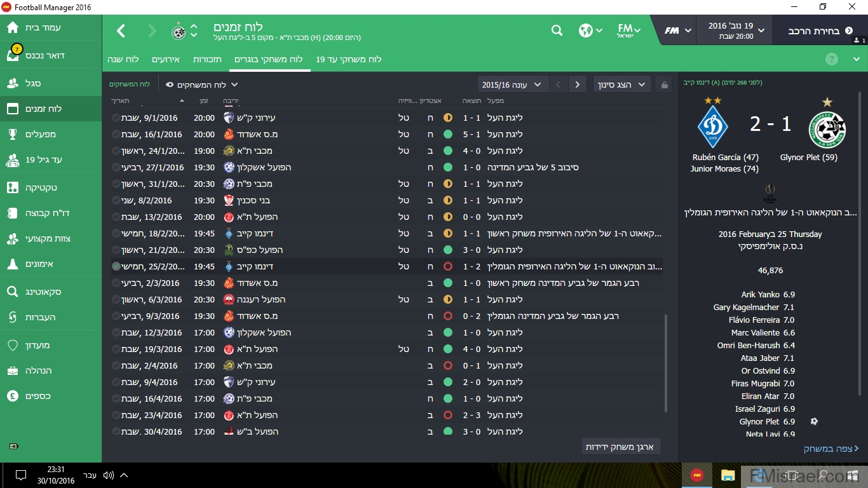Toggle the round marker on 25/2 Dynamo Kyiv row
This screenshot has width=868, height=488.
pos(116,266)
